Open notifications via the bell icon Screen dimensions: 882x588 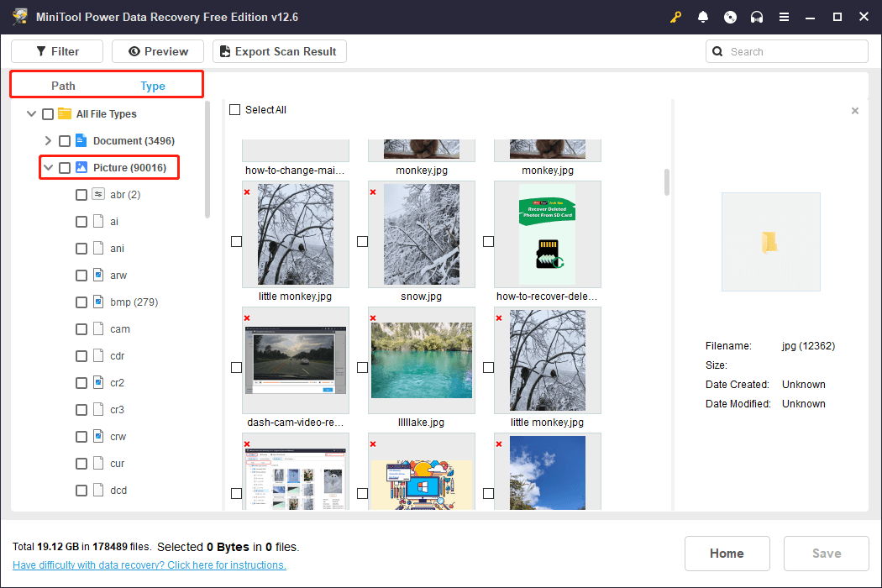703,17
